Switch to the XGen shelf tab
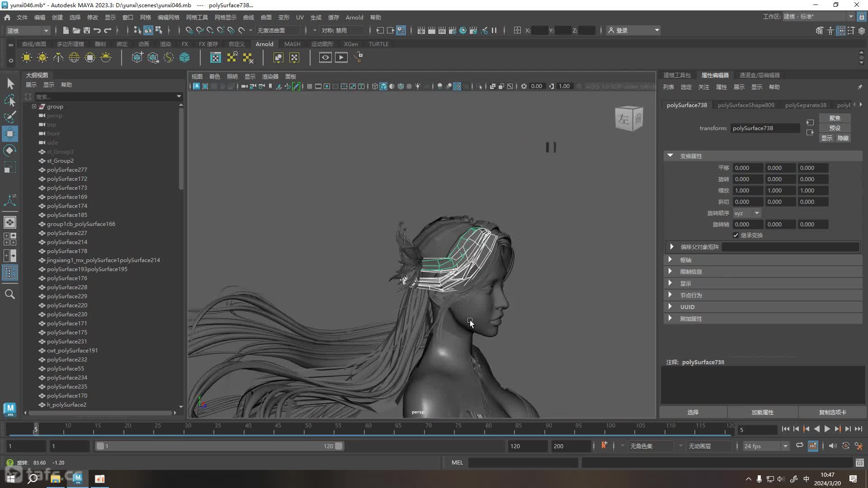This screenshot has height=488, width=868. coord(351,44)
